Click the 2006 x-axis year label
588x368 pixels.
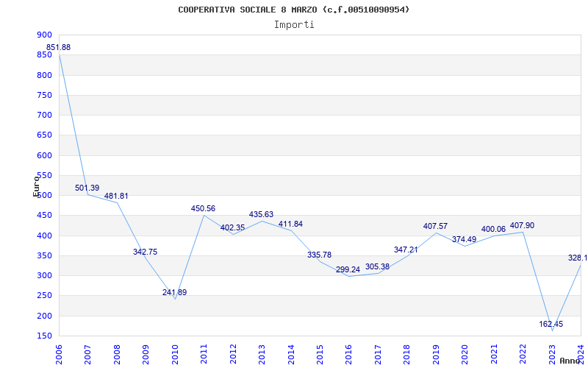pos(59,354)
